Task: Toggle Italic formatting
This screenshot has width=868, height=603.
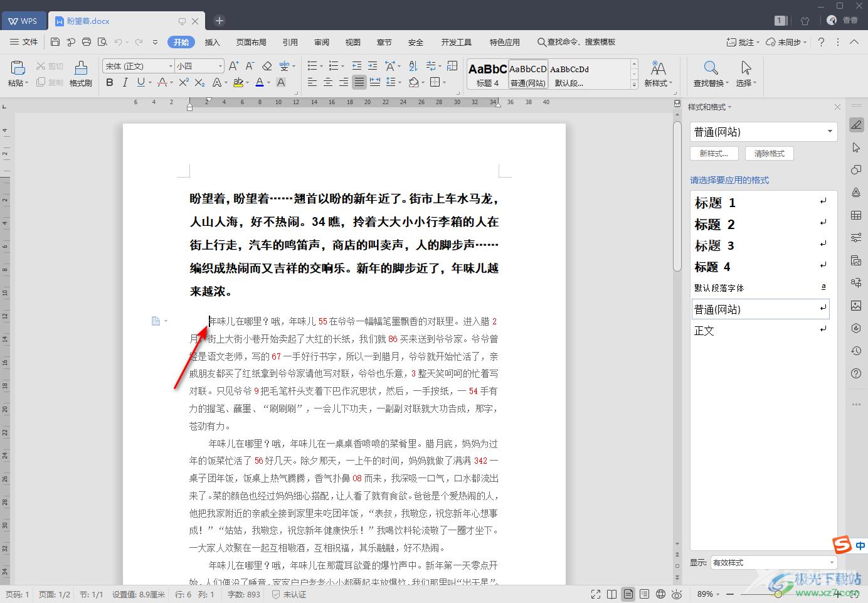Action: 125,82
